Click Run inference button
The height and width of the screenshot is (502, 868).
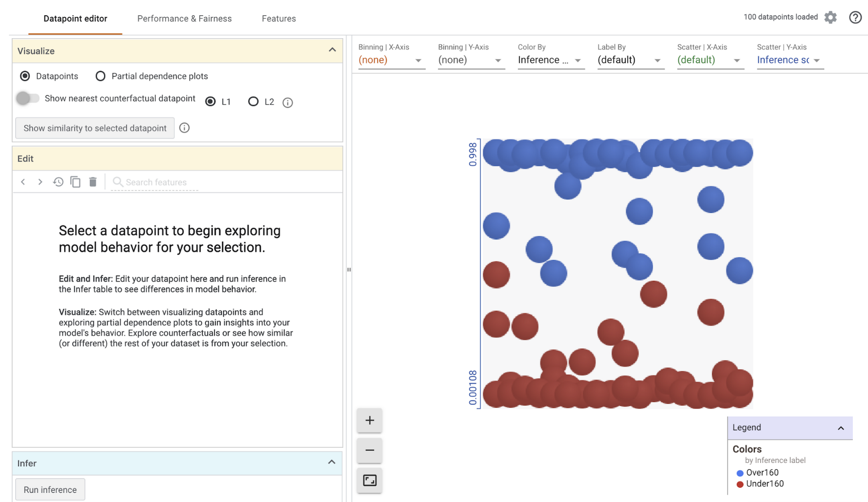[x=50, y=489]
